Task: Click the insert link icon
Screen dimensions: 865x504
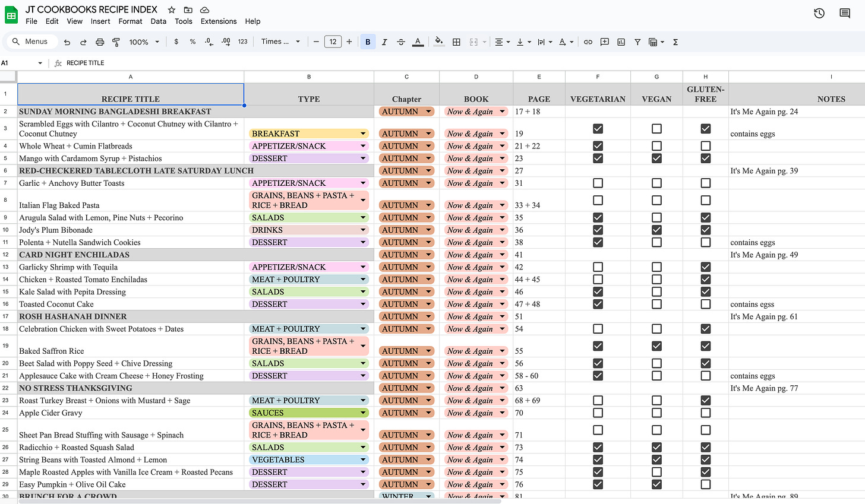Action: (588, 42)
